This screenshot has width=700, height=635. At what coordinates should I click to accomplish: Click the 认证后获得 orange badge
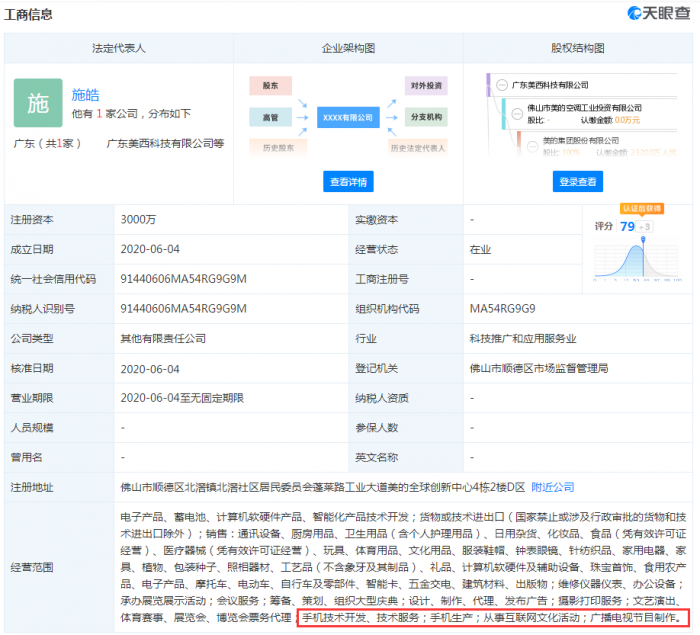pos(641,209)
